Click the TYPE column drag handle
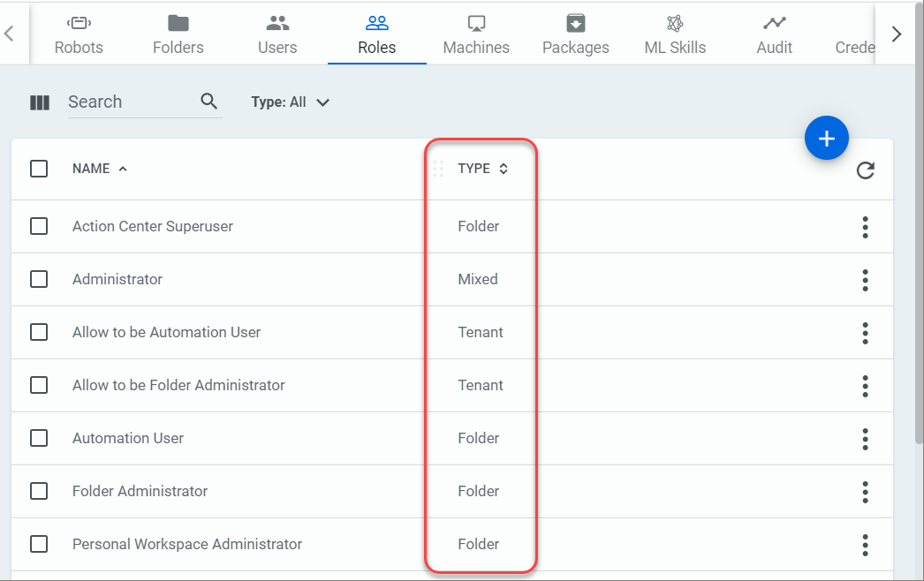The image size is (924, 581). coord(438,169)
